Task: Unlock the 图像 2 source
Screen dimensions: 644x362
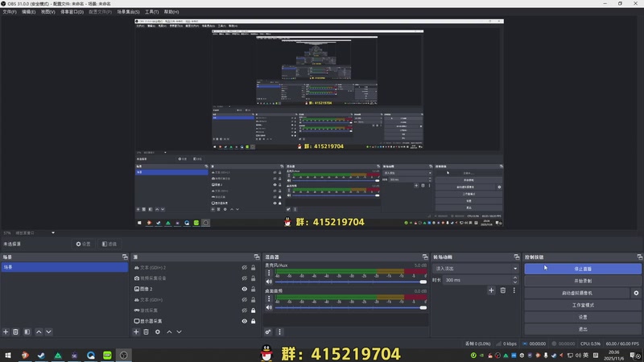Action: 253,289
